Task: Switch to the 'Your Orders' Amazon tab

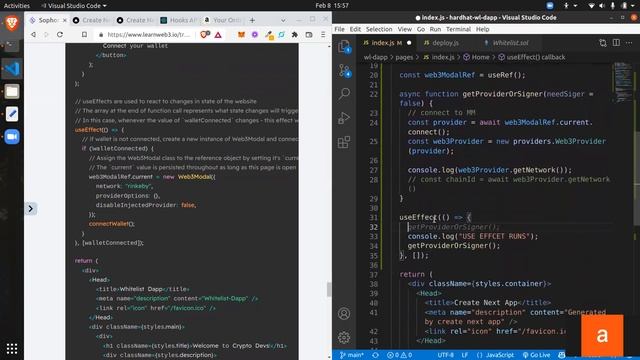Action: pyautogui.click(x=222, y=20)
